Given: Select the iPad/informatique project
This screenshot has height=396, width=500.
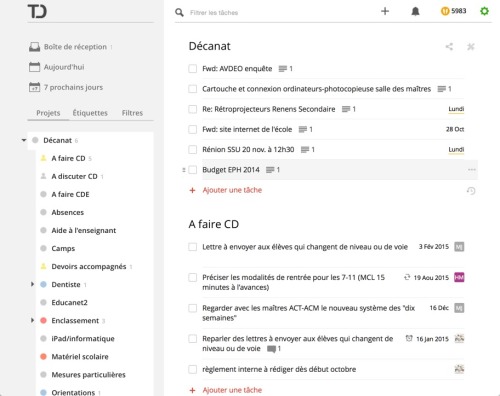Looking at the screenshot, I should point(83,339).
